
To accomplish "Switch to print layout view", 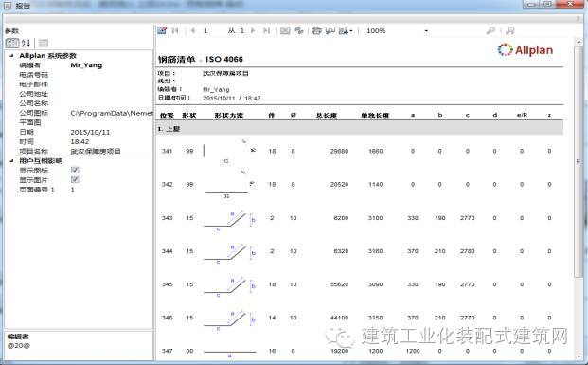I will (x=330, y=30).
